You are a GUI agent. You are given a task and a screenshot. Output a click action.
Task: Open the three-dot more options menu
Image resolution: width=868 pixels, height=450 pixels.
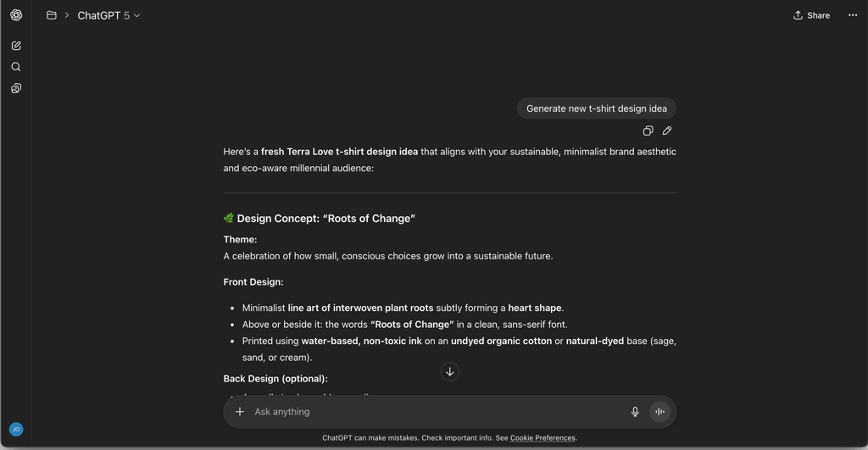[853, 15]
